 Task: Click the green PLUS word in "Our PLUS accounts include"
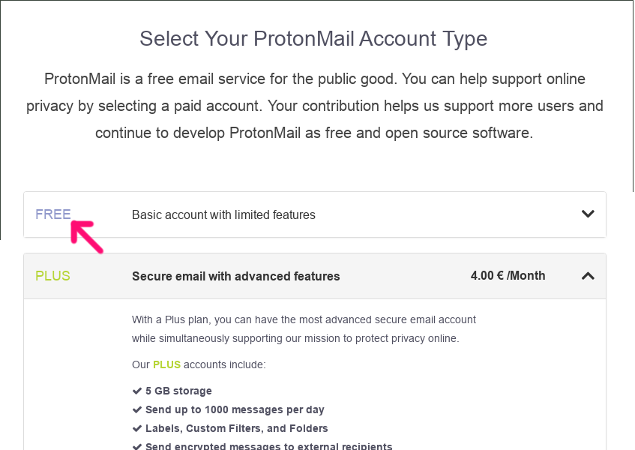167,365
